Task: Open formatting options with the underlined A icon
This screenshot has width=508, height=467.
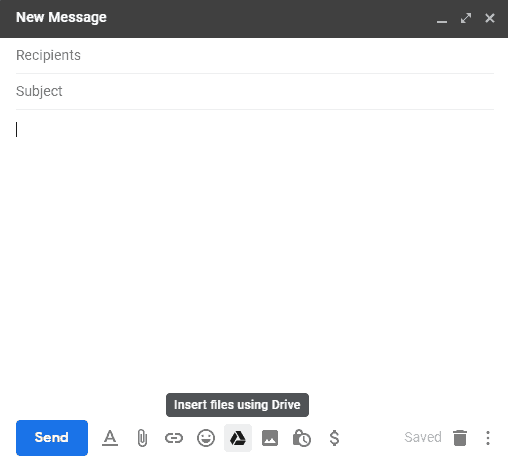Action: coord(110,438)
